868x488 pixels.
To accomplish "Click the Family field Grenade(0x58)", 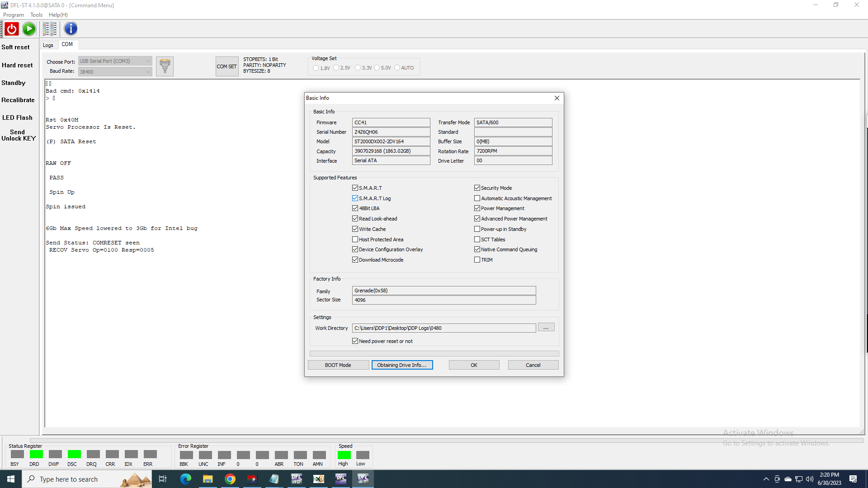I will (444, 291).
